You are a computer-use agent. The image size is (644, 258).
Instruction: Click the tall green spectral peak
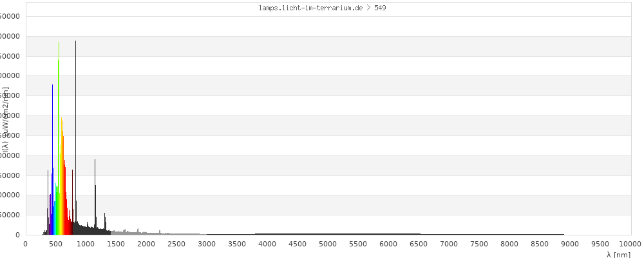coord(59,138)
